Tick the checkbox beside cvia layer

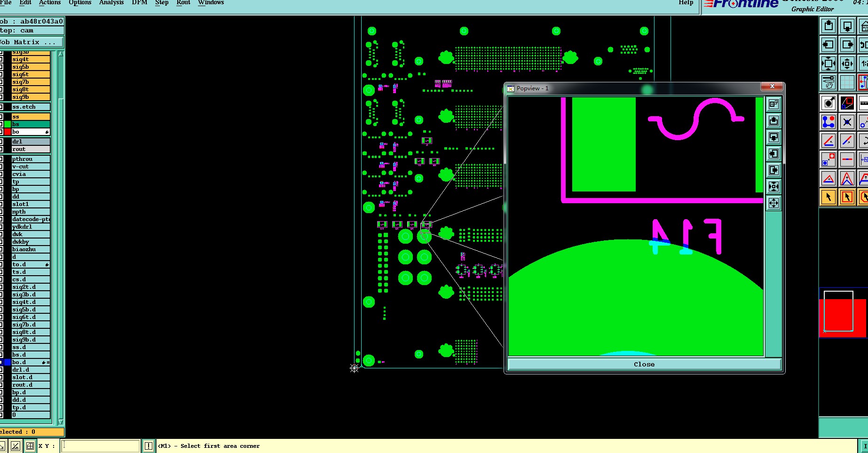(1, 174)
